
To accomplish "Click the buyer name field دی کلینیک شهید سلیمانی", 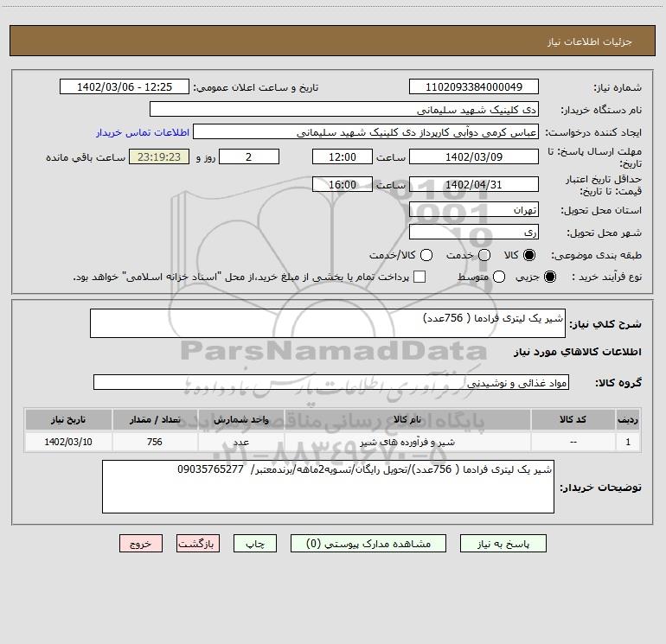I will [x=344, y=109].
